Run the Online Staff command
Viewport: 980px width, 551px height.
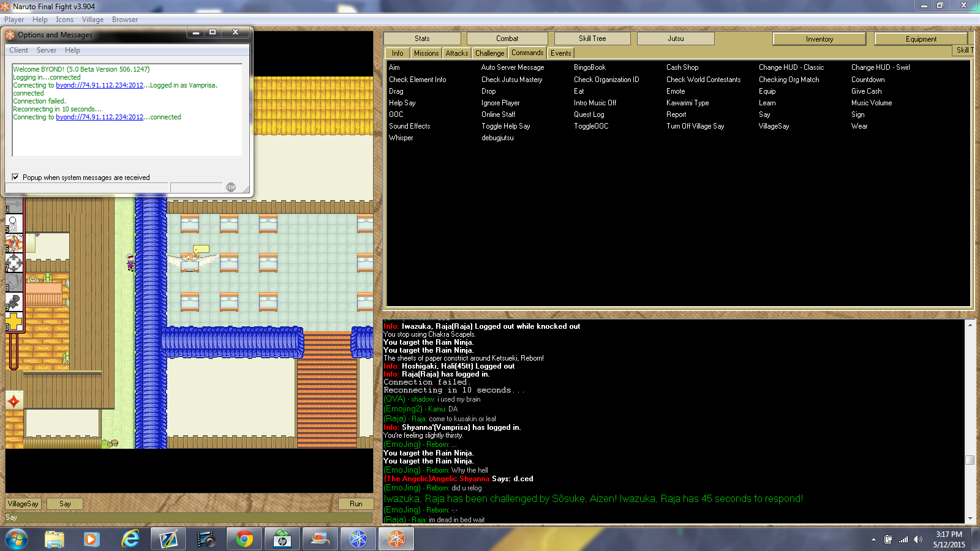click(x=499, y=114)
